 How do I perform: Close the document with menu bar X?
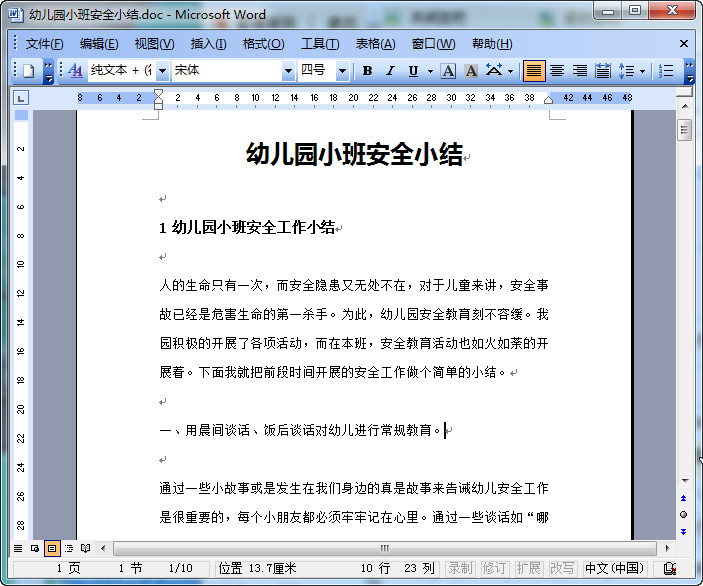pos(684,43)
